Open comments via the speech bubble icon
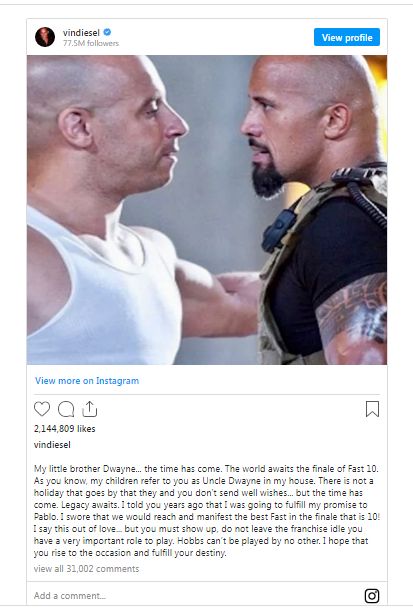The width and height of the screenshot is (413, 611). (66, 409)
